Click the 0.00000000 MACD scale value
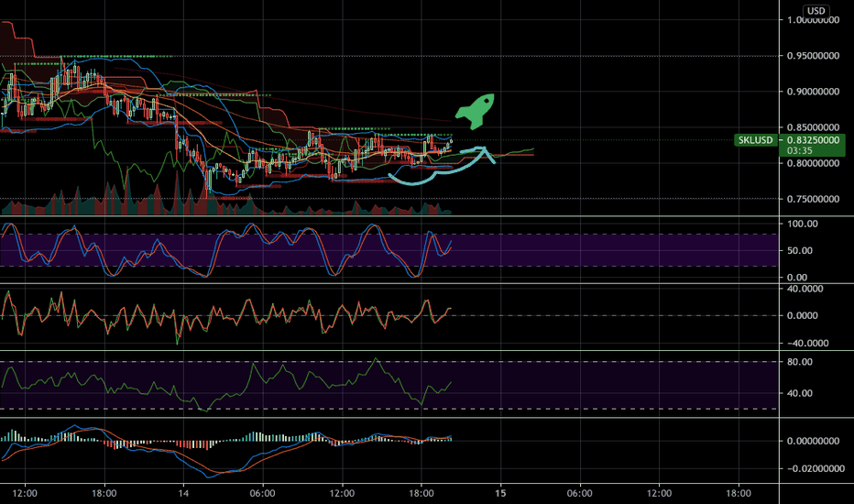This screenshot has height=504, width=854. click(813, 441)
